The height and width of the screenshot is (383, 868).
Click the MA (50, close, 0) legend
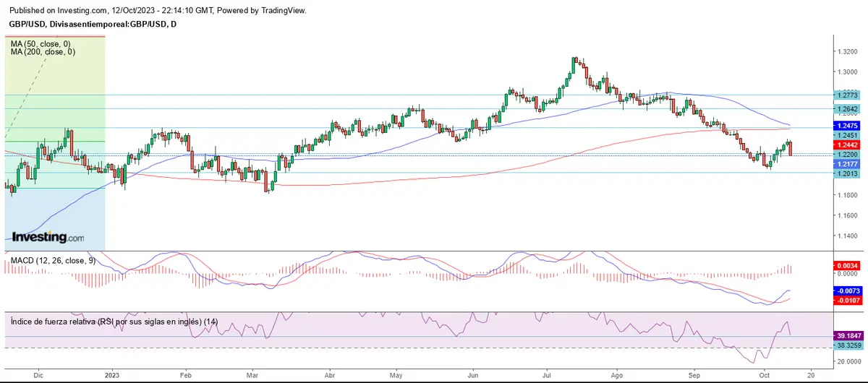click(x=43, y=43)
